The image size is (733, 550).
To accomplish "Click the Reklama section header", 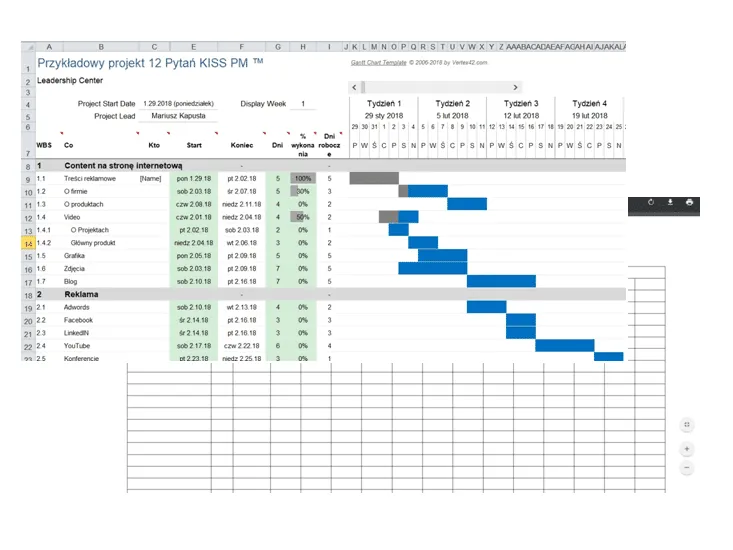I will click(81, 294).
